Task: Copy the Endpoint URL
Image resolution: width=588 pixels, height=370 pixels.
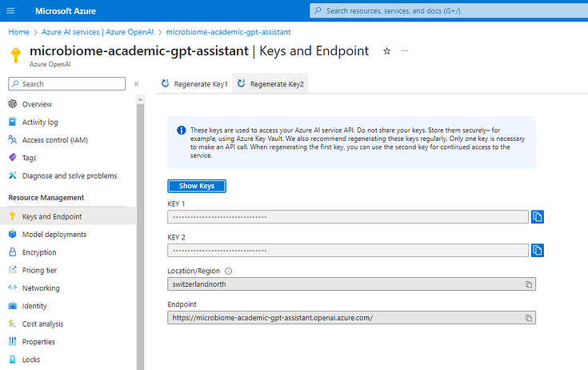Action: [x=528, y=318]
